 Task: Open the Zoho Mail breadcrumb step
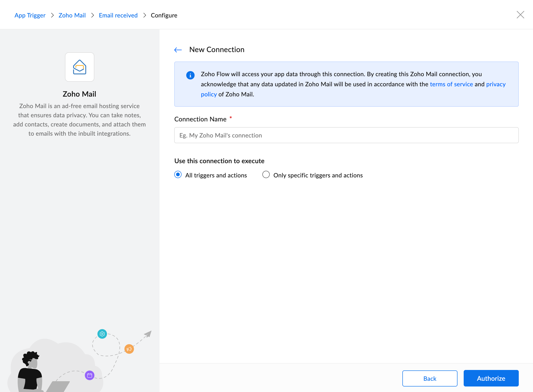pyautogui.click(x=72, y=15)
